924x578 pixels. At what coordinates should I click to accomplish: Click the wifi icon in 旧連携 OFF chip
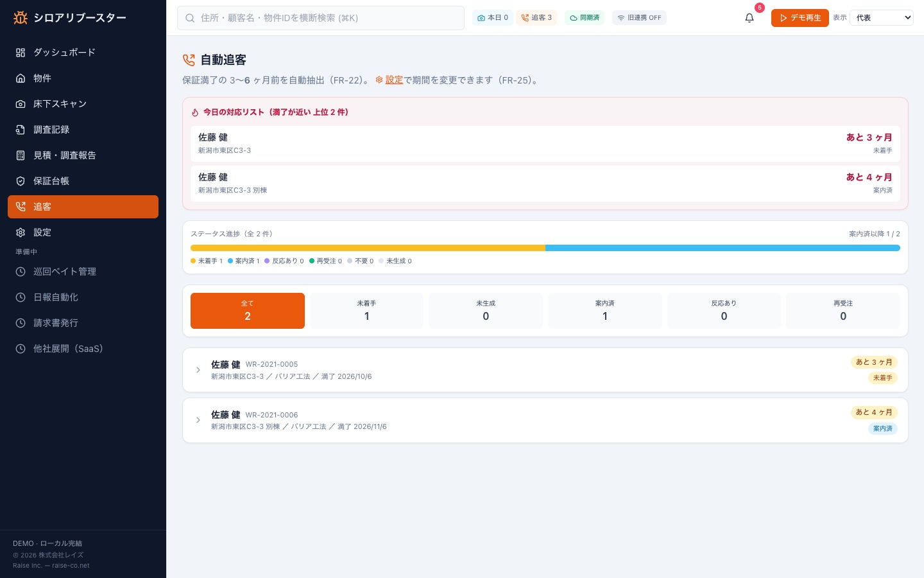tap(621, 18)
